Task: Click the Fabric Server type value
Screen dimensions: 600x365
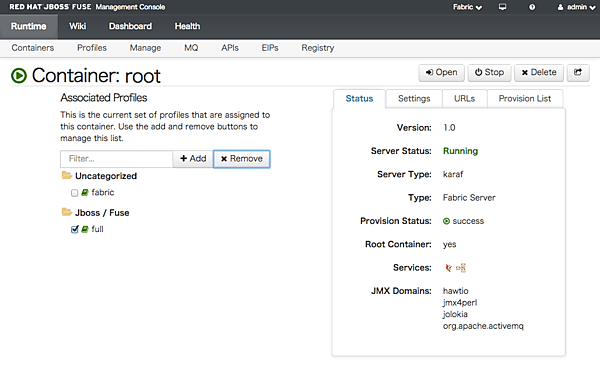Action: coord(469,198)
